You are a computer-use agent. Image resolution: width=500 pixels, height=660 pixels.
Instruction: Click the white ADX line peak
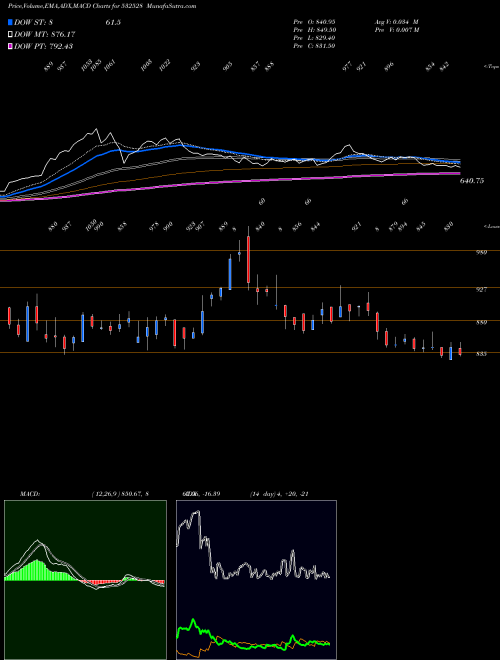tap(197, 513)
